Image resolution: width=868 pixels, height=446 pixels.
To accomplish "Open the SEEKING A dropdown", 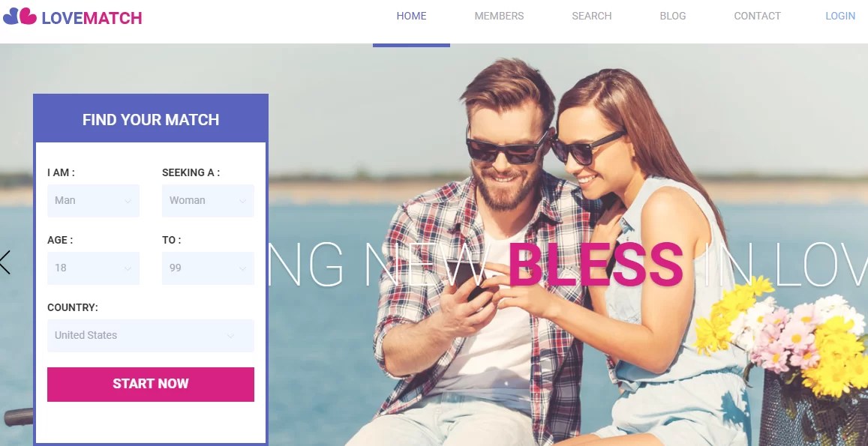I will coord(208,200).
